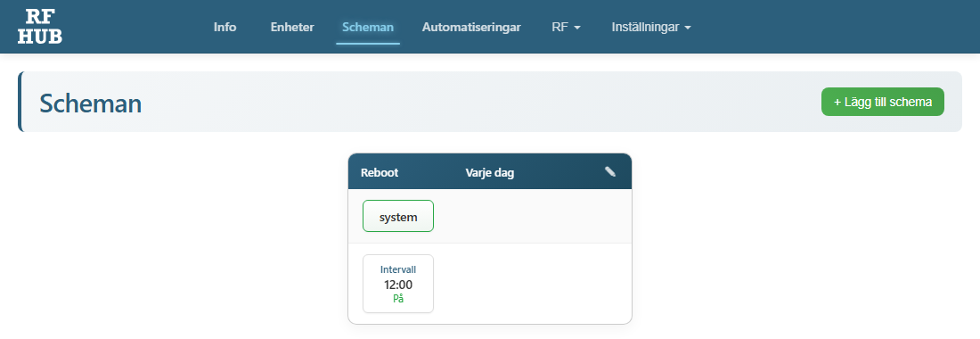Go to the Enheter tab
Screen dimensions: 980x339
292,28
